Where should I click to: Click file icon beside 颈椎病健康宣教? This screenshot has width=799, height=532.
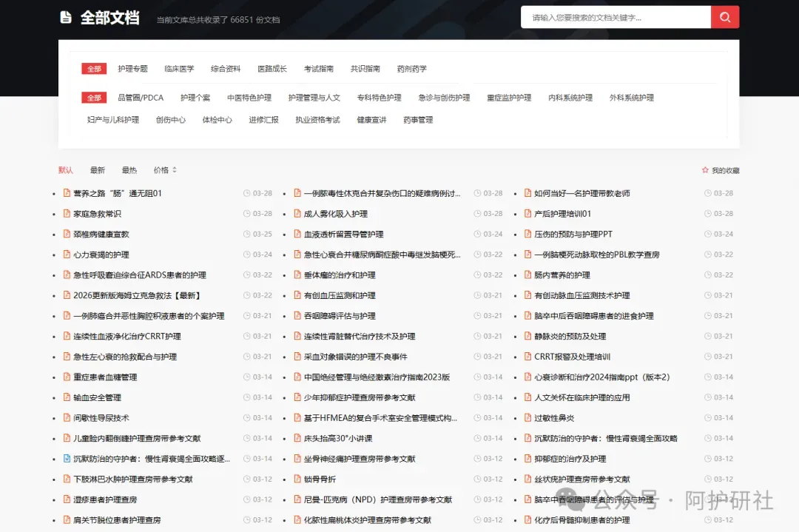[x=67, y=233]
